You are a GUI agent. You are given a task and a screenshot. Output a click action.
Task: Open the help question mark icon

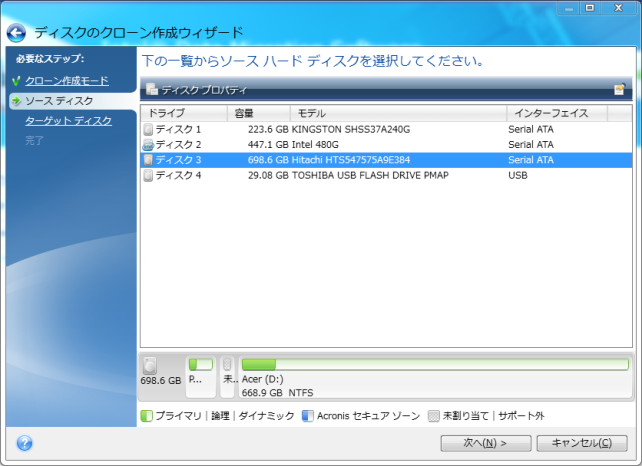[x=25, y=443]
